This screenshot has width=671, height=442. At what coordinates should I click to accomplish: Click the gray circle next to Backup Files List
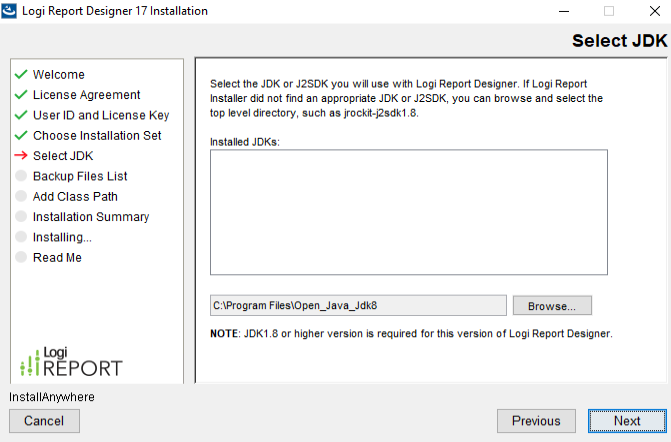[x=20, y=176]
